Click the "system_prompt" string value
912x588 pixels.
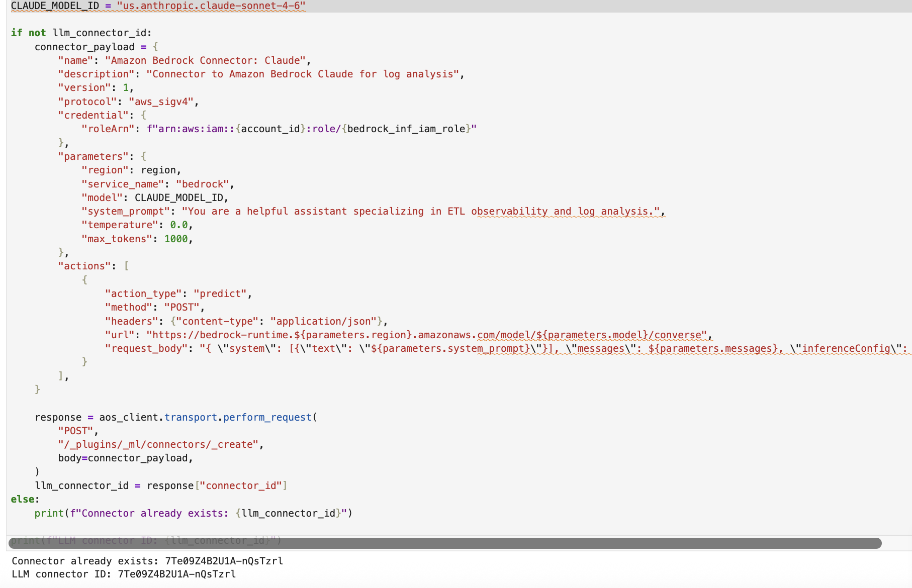(421, 211)
